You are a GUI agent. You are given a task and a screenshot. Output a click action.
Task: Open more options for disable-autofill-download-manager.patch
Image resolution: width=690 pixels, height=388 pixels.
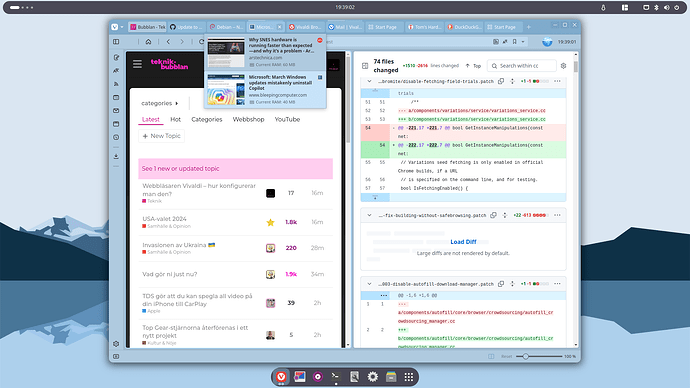click(x=557, y=284)
